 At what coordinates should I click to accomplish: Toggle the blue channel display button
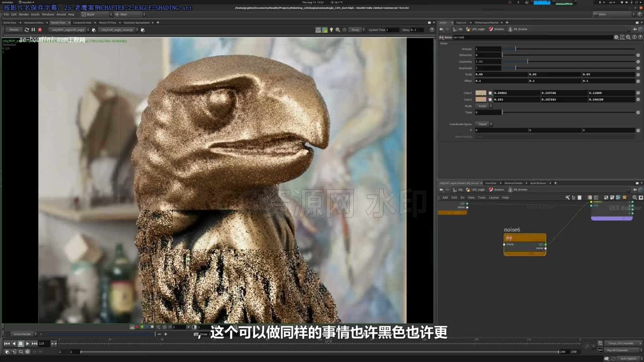coord(147,327)
